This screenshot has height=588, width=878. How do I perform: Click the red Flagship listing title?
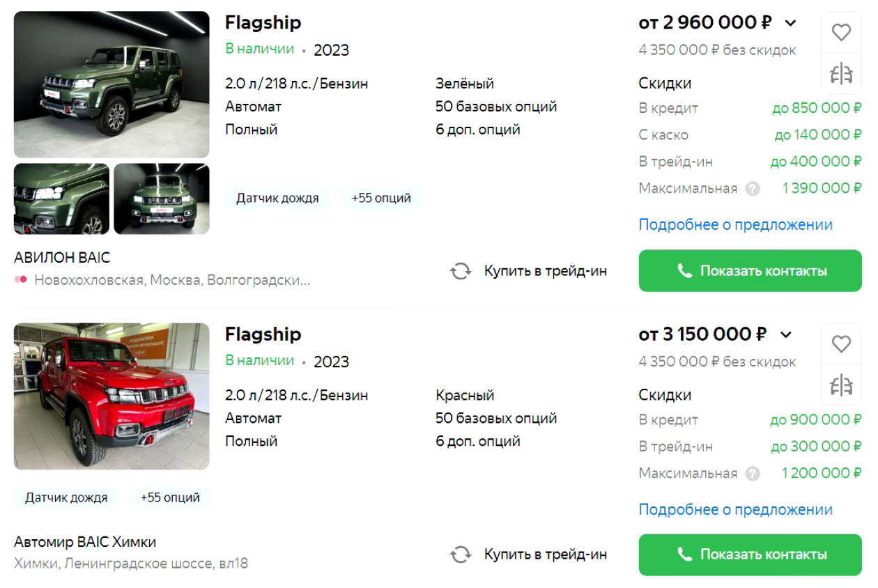pyautogui.click(x=263, y=334)
